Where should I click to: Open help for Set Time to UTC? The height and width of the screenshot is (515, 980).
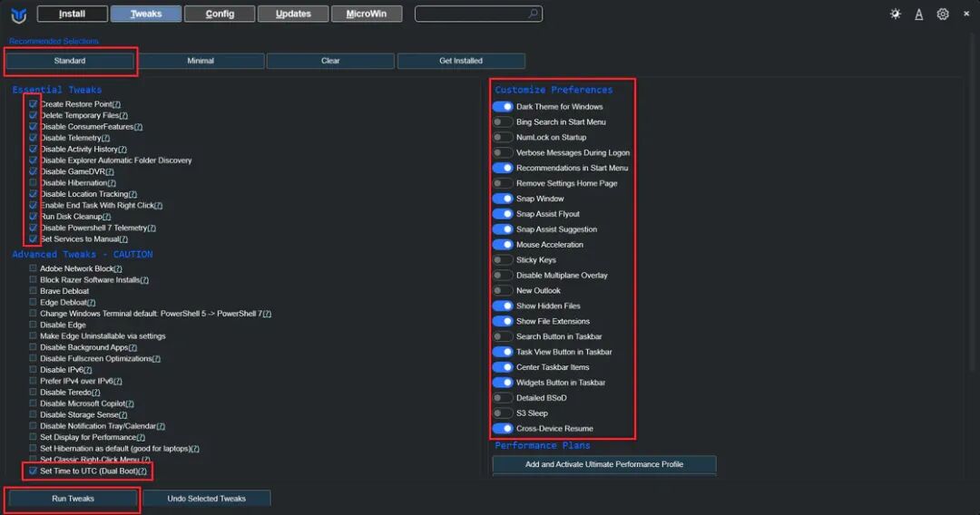(x=142, y=471)
